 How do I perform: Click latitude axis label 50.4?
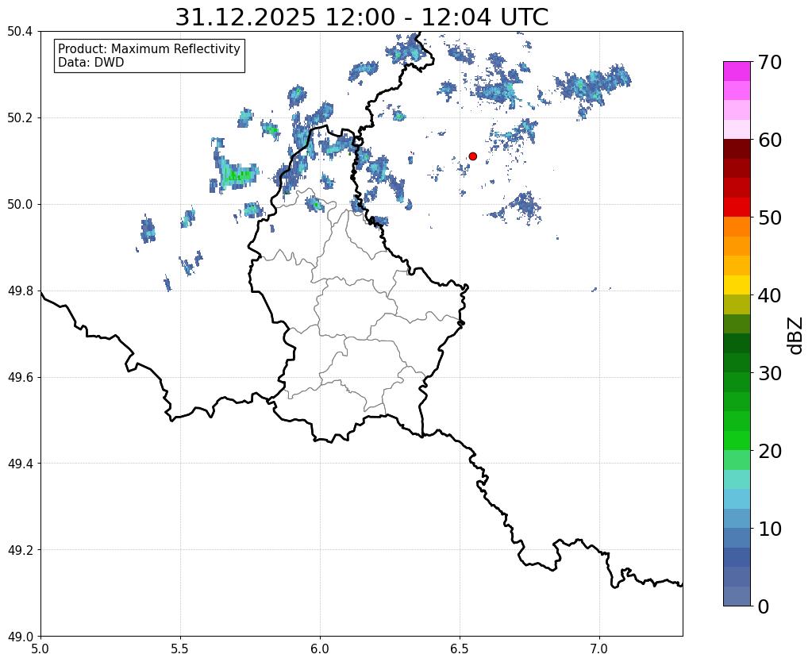(x=20, y=32)
